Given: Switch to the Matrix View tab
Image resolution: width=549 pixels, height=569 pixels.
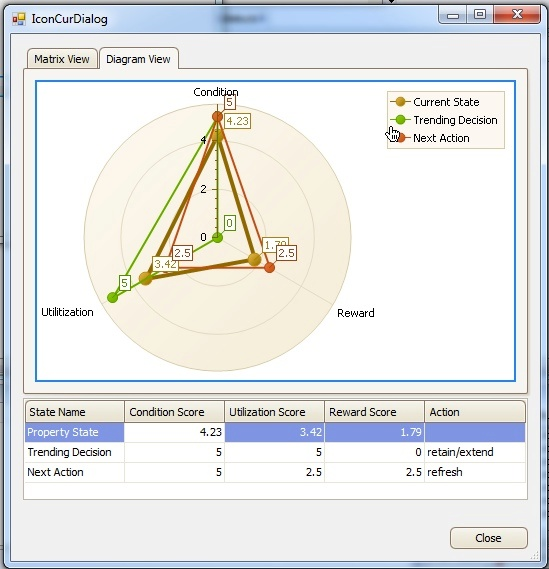Looking at the screenshot, I should point(62,59).
